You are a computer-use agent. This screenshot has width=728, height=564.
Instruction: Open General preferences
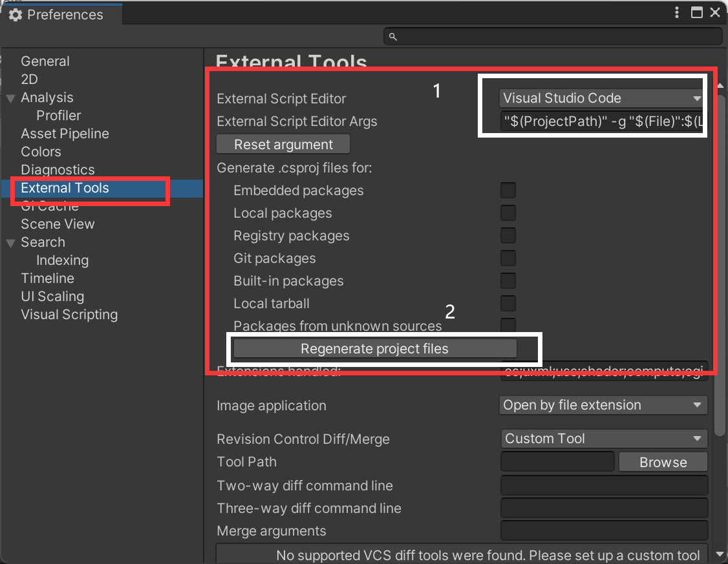[x=45, y=61]
